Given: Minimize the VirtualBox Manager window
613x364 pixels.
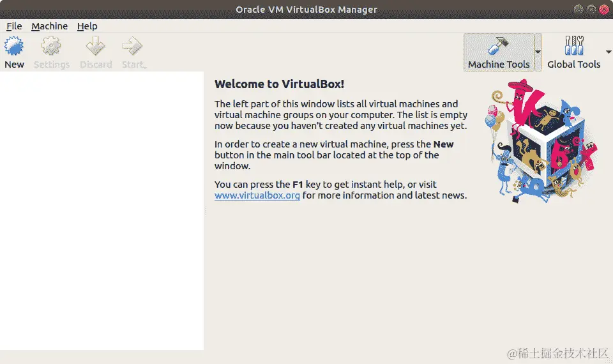Looking at the screenshot, I should tap(579, 9).
